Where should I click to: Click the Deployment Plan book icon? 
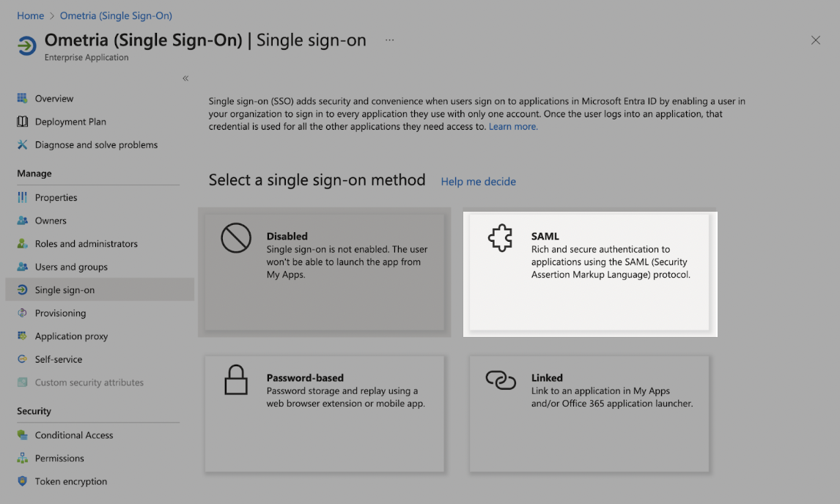[22, 122]
